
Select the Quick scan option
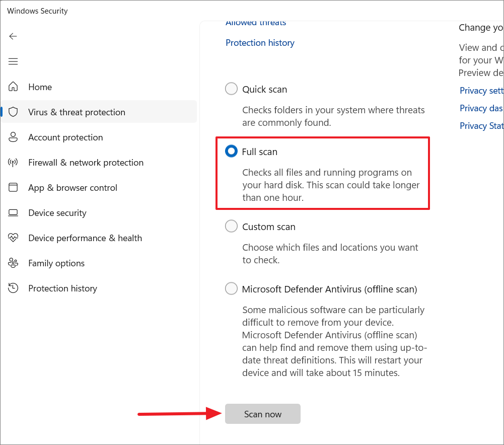[231, 89]
